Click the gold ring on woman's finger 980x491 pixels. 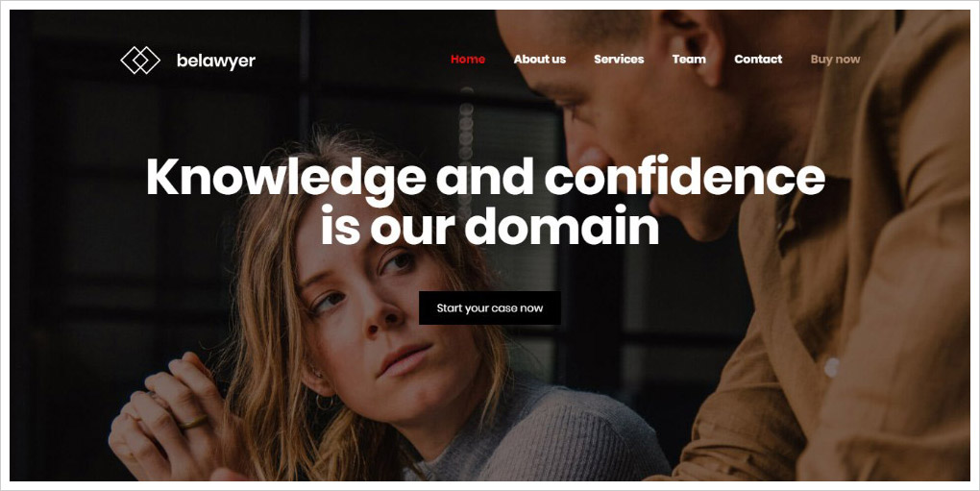(193, 422)
